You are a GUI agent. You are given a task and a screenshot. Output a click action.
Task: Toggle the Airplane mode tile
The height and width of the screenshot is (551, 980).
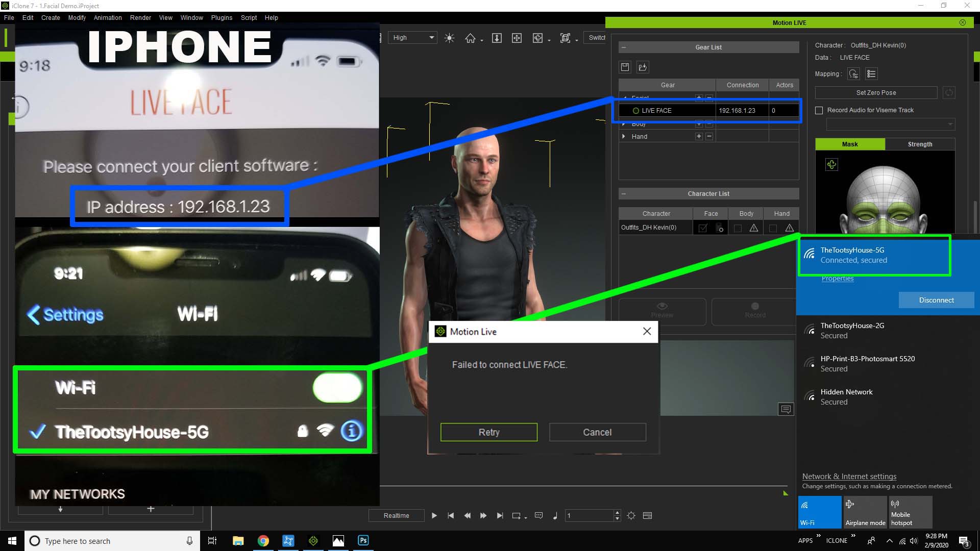[x=865, y=512]
